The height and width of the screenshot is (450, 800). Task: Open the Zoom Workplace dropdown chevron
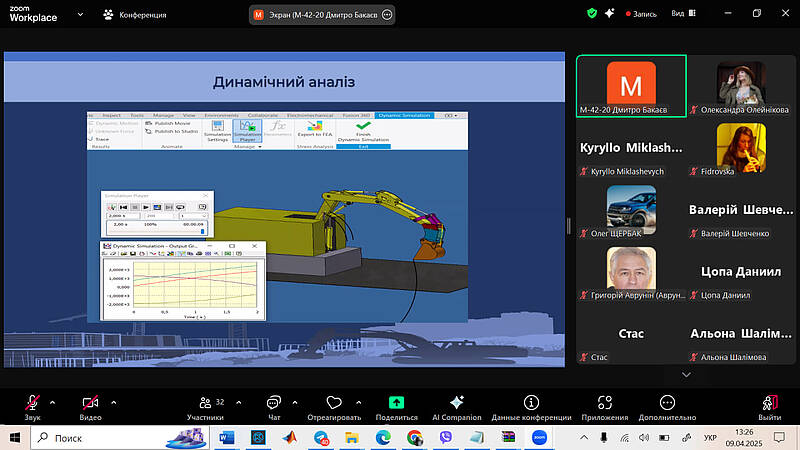click(x=78, y=14)
